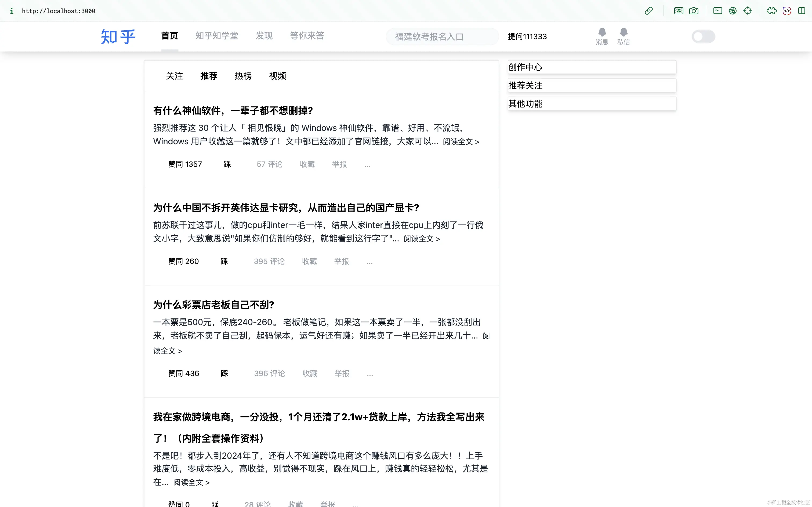812x507 pixels.
Task: Click the 提问111333 link
Action: coord(527,36)
